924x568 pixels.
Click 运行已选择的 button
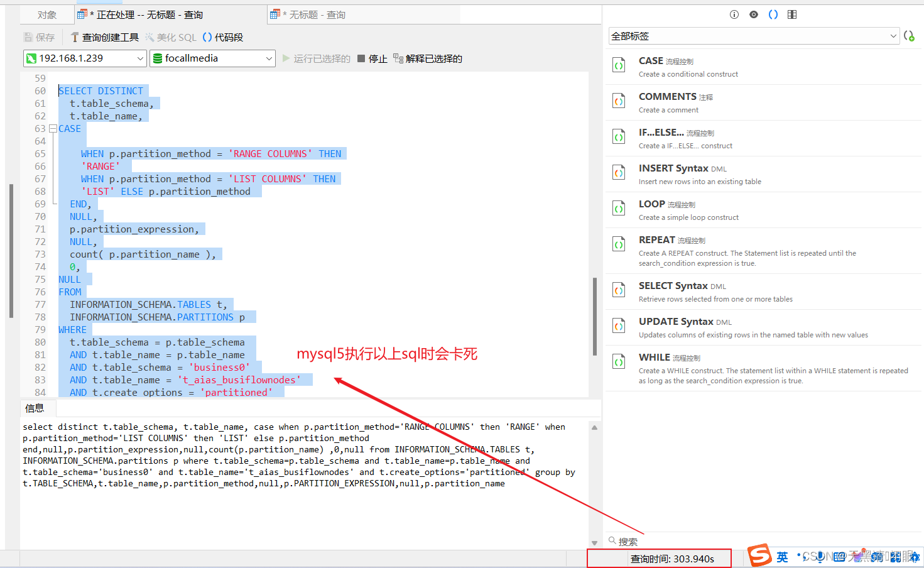[x=317, y=58]
